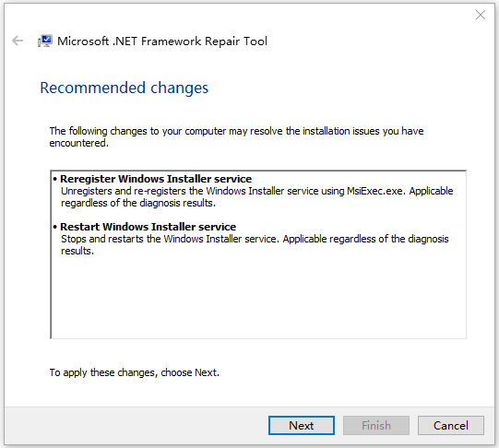
Task: Click the To apply these changes instruction
Action: [135, 372]
